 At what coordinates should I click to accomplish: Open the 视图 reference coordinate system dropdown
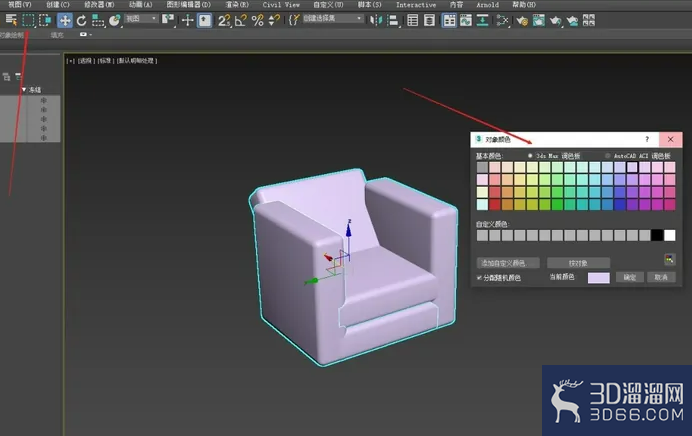(x=141, y=19)
